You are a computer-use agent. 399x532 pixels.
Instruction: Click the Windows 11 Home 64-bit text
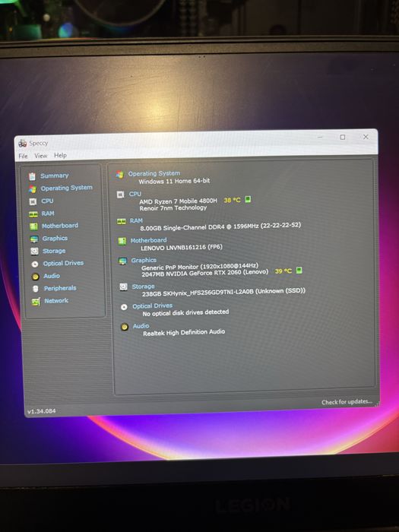174,181
